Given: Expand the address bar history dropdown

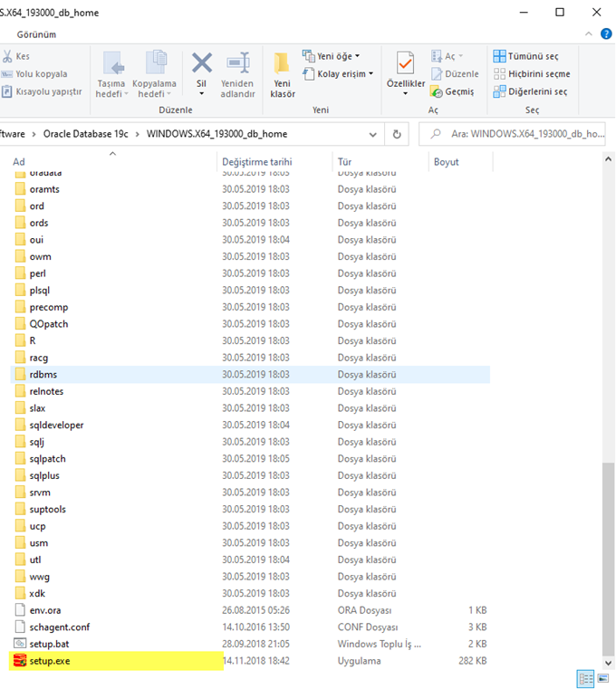Looking at the screenshot, I should click(373, 134).
